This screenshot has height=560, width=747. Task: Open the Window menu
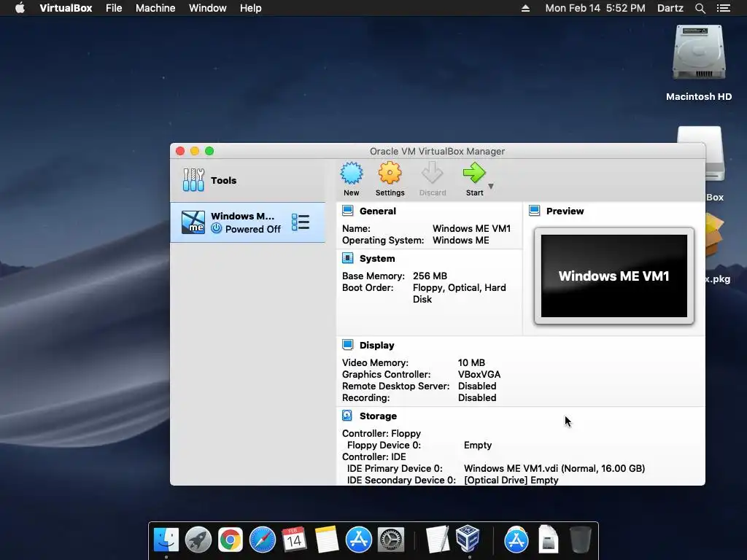coord(208,8)
